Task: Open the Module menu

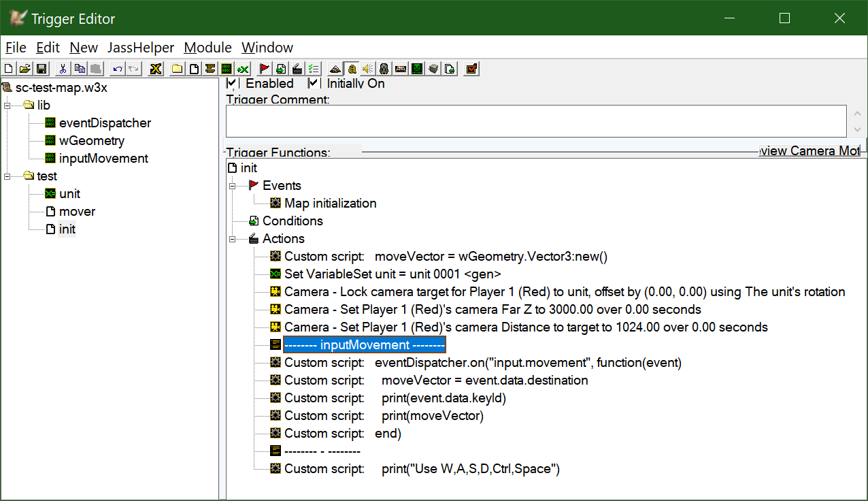Action: coord(207,48)
